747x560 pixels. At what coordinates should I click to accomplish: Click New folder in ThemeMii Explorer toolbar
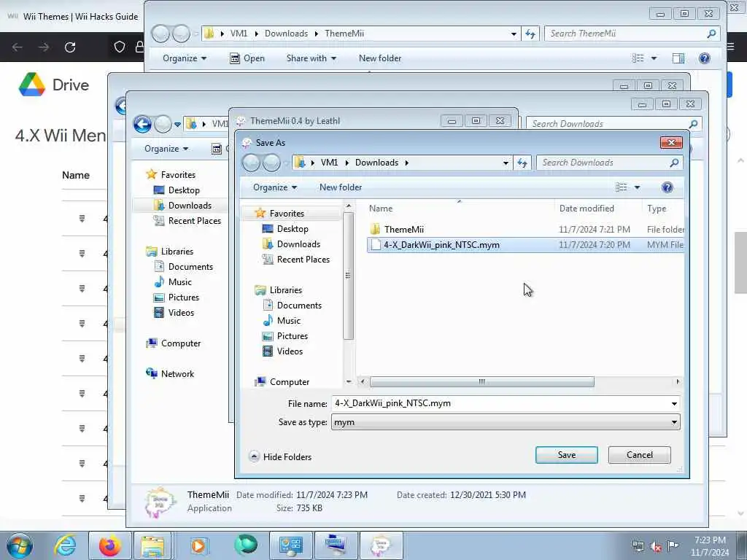[379, 58]
